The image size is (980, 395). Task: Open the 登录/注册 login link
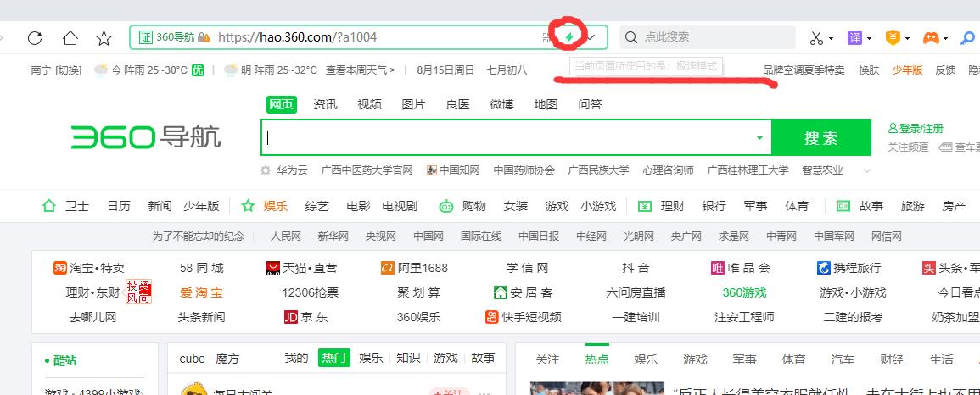click(916, 129)
